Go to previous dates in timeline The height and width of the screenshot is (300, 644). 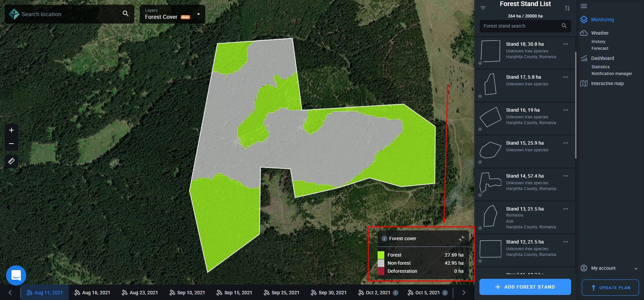10,293
